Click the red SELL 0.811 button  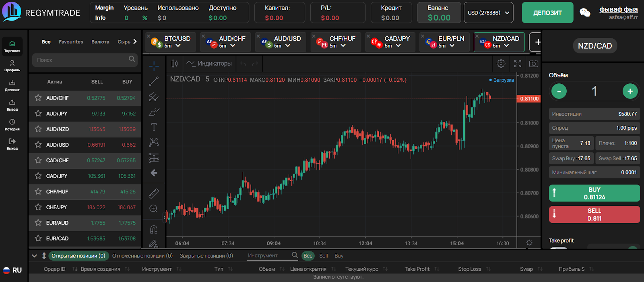click(594, 215)
